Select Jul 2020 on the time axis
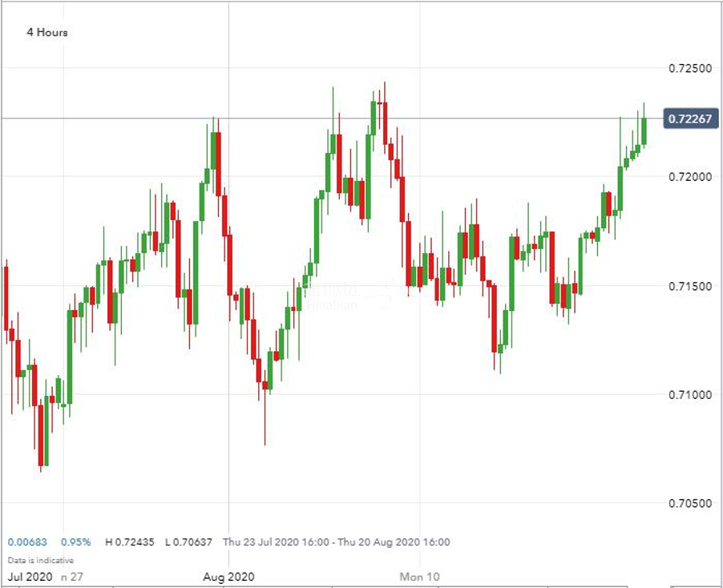This screenshot has height=588, width=723. (x=30, y=577)
